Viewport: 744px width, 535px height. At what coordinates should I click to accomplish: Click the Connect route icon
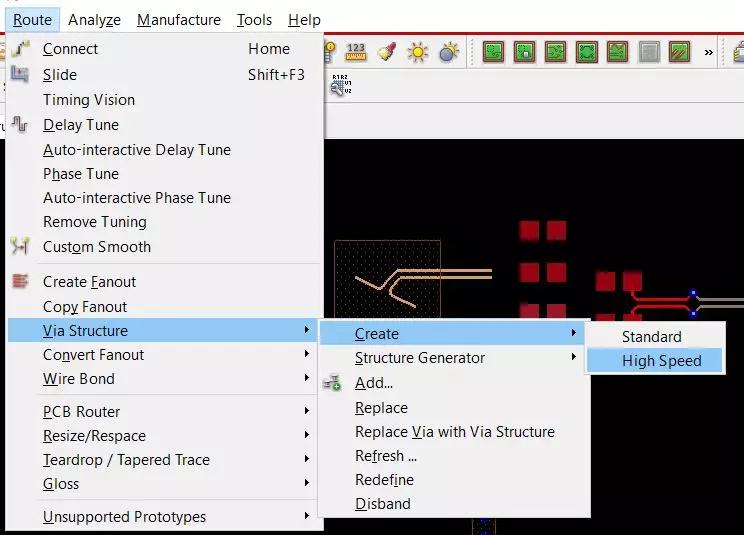click(21, 49)
